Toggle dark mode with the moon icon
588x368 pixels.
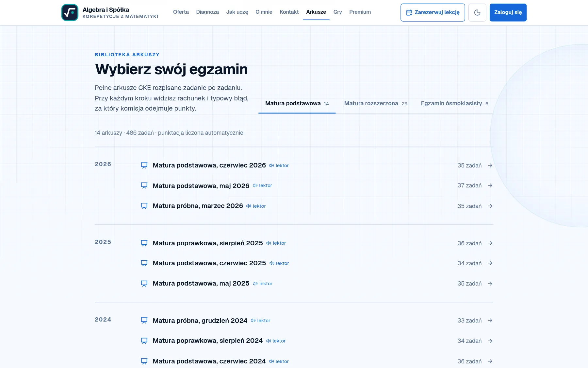pyautogui.click(x=477, y=12)
